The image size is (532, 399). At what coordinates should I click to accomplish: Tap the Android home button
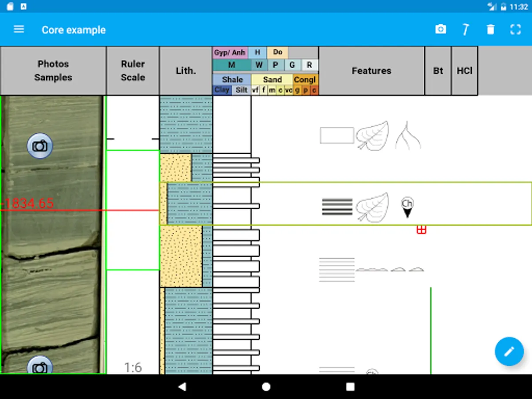[x=266, y=387]
